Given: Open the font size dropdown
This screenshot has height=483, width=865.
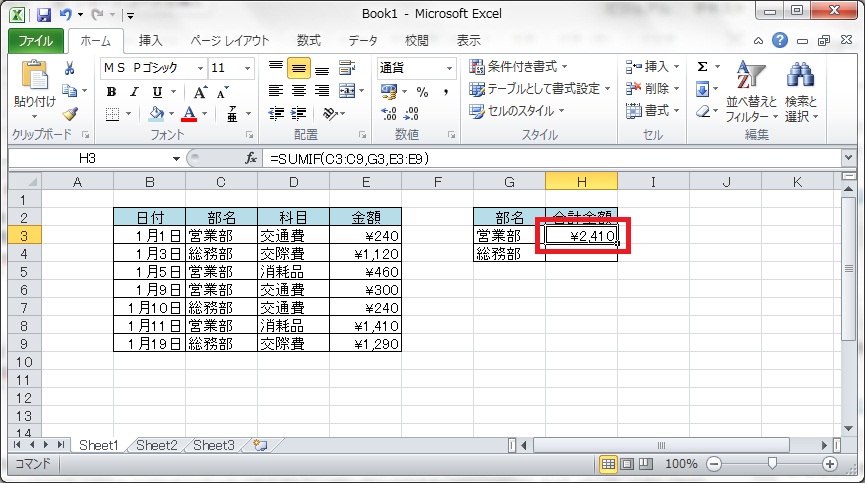Looking at the screenshot, I should click(x=247, y=68).
